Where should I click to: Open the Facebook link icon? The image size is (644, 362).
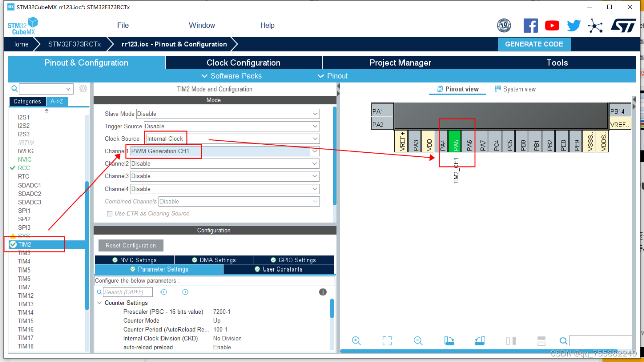pyautogui.click(x=531, y=25)
